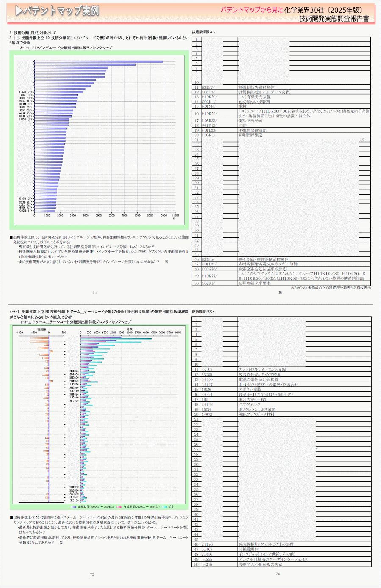Click 技術開発実態調査報告書 in the header

[x=334, y=19]
